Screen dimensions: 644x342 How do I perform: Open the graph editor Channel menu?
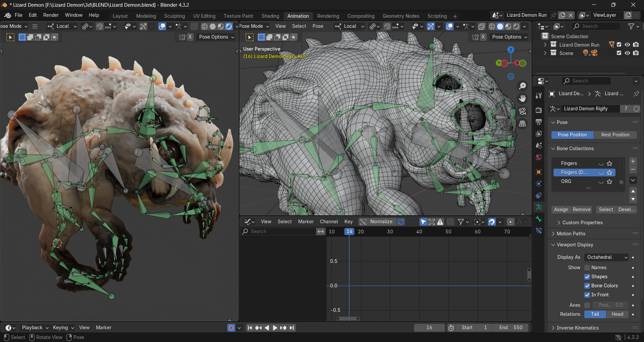pos(329,222)
